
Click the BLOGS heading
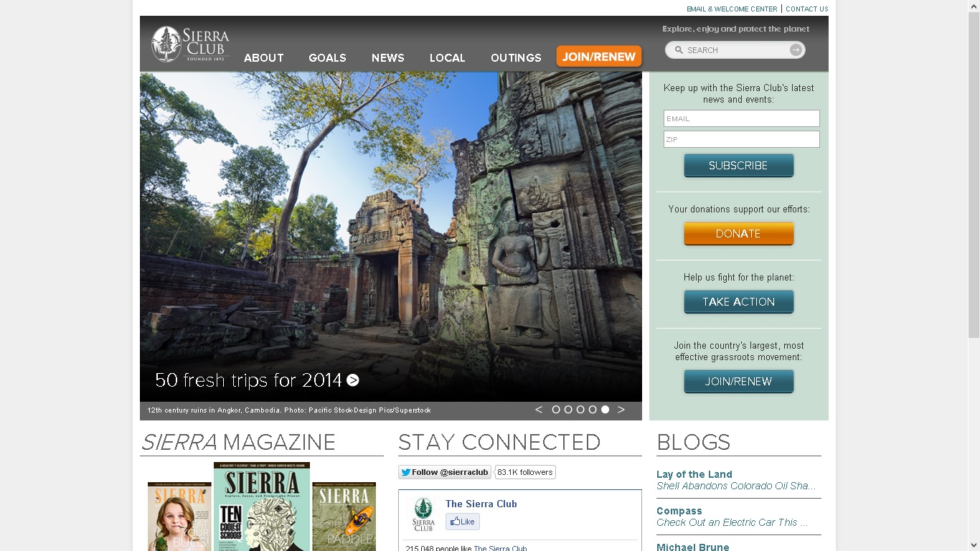[x=694, y=443]
